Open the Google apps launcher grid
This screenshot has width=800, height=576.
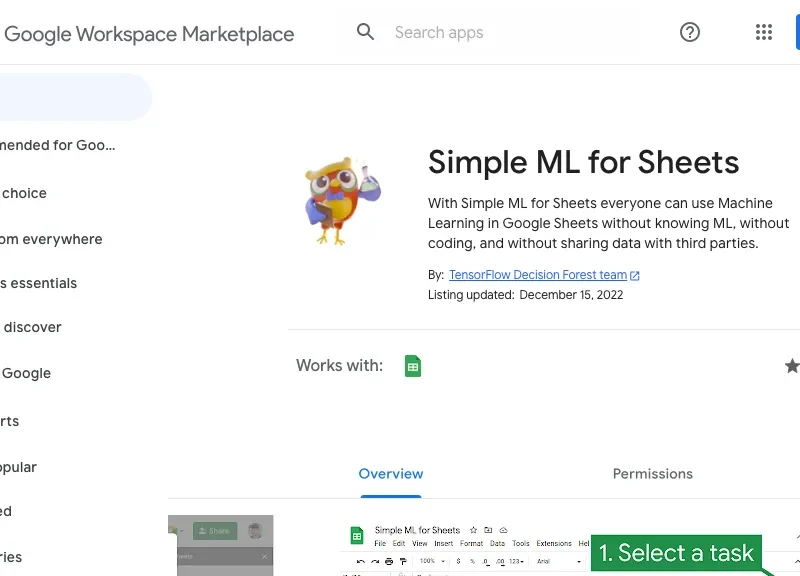(x=764, y=32)
